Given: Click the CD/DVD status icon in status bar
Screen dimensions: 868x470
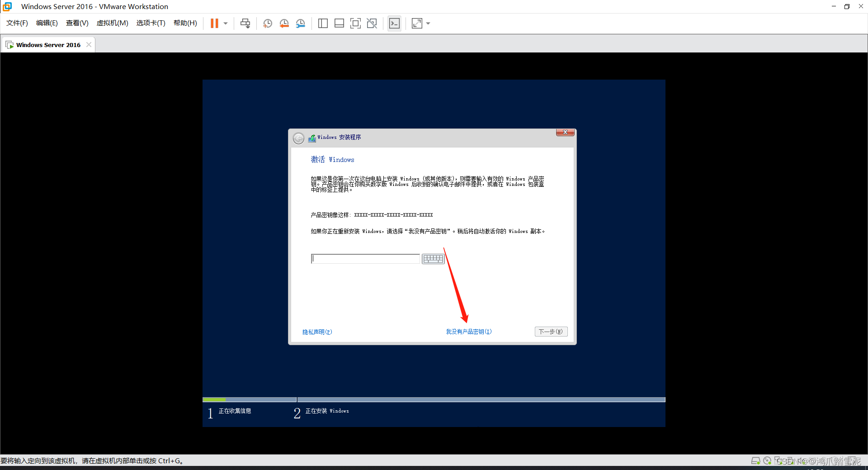Looking at the screenshot, I should coord(767,461).
